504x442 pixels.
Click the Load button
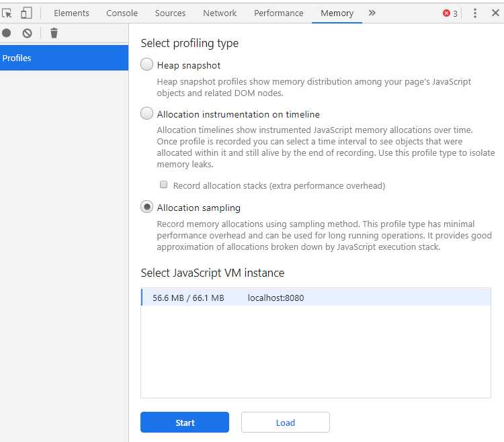tap(286, 423)
